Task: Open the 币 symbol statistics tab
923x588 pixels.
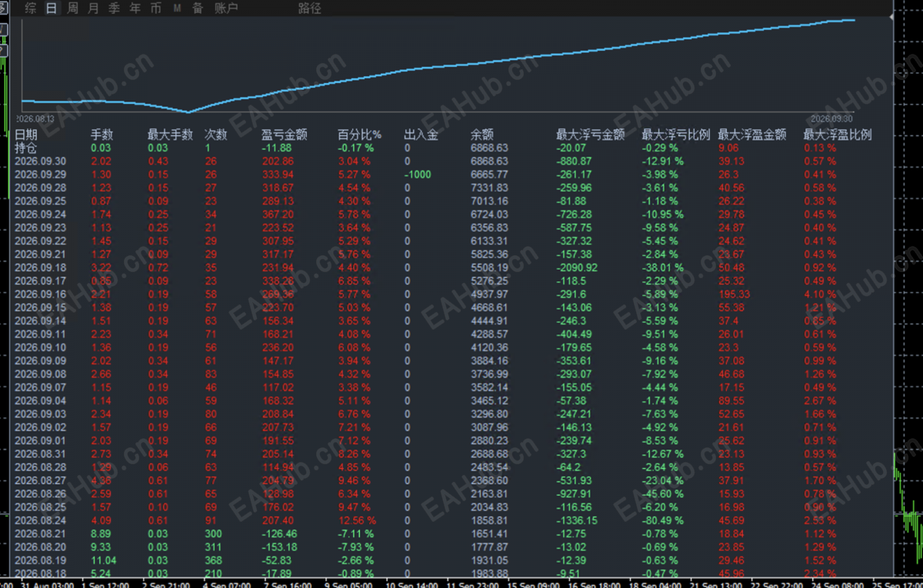Action: [156, 8]
